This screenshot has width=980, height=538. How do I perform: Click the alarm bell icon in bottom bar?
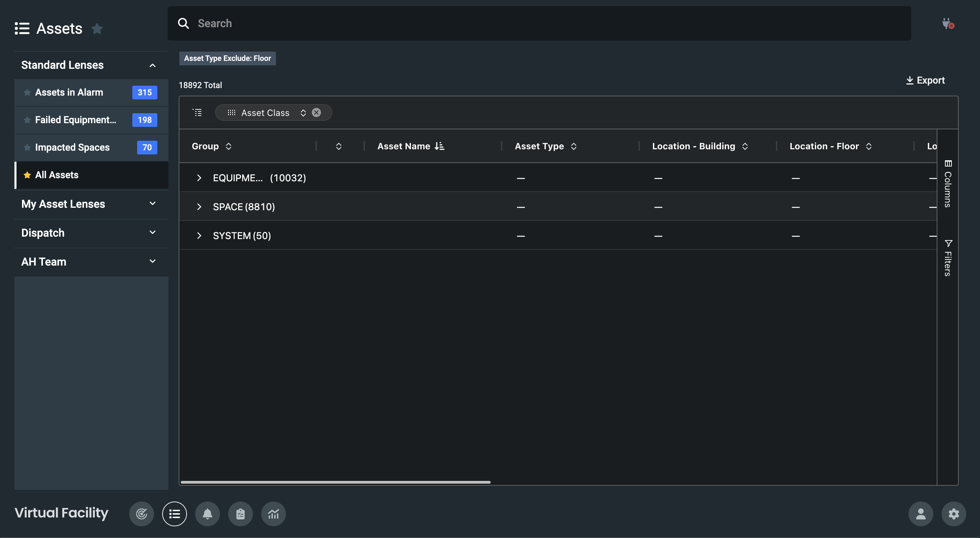point(207,514)
